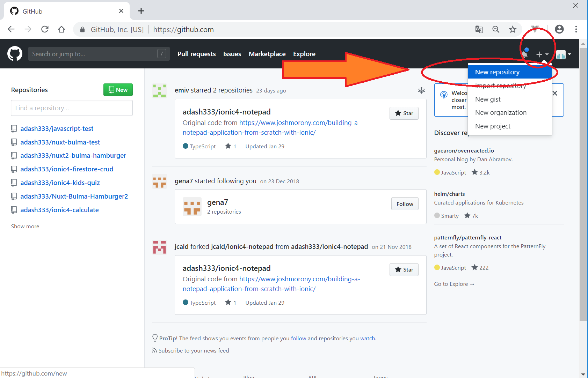Viewport: 588px width, 378px height.
Task: Reload the page with refresh icon
Action: (x=45, y=29)
